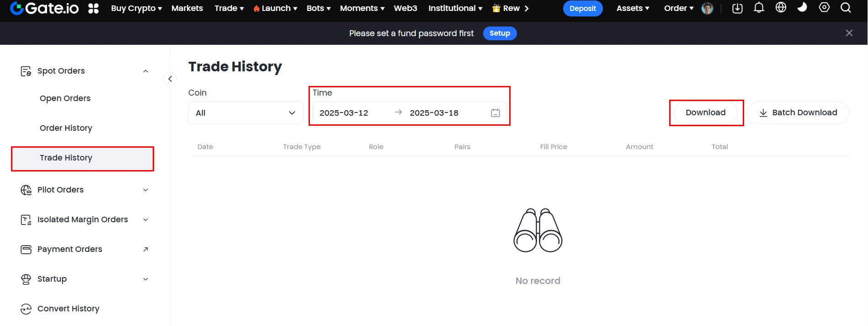Click start date 2025-03-12 field
This screenshot has height=326, width=868.
[344, 113]
